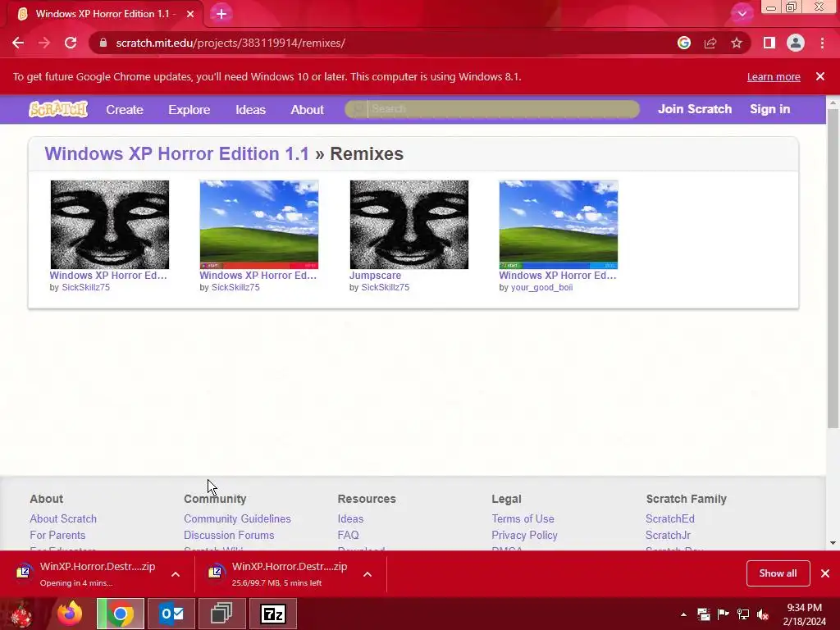Open ScratchEd link
The width and height of the screenshot is (840, 630).
(669, 518)
